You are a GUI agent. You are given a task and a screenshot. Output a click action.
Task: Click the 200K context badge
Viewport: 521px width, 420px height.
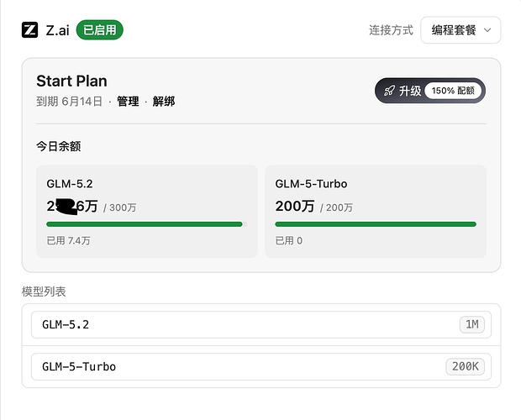(466, 366)
